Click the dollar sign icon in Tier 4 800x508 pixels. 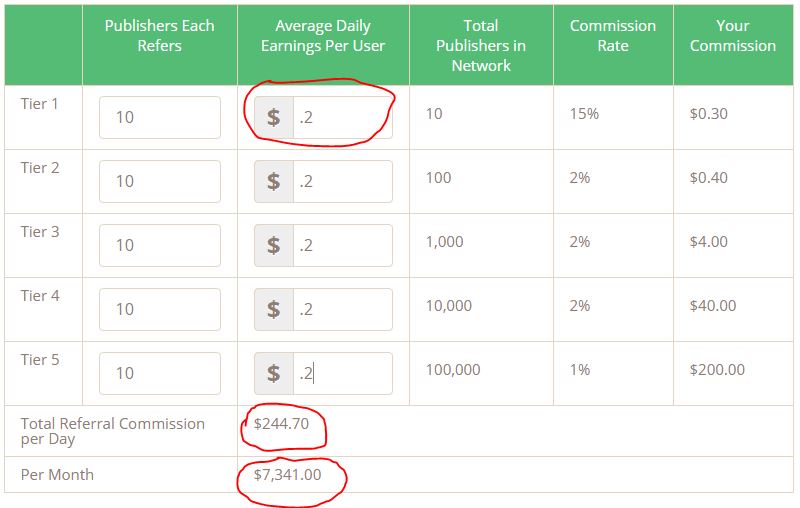(x=274, y=310)
